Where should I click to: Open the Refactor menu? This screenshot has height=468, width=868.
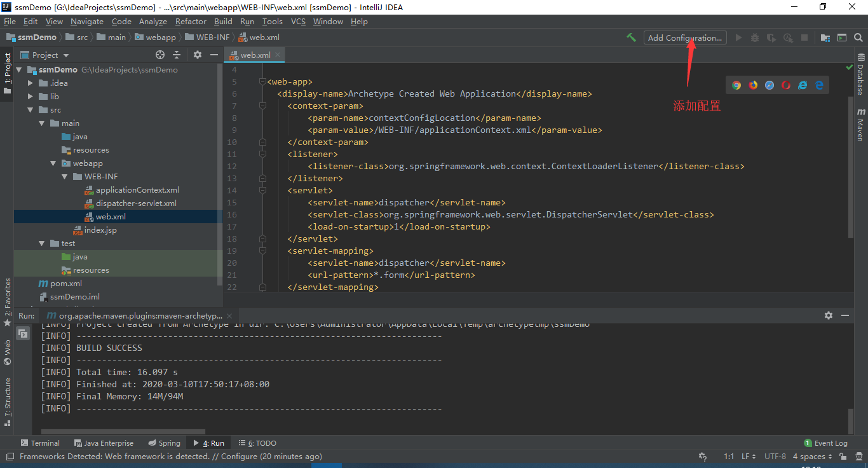(x=191, y=22)
